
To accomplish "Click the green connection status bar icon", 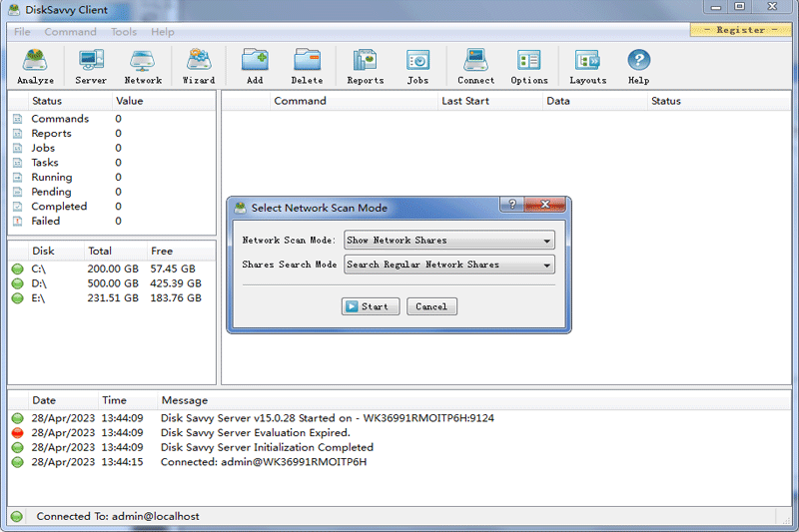I will 17,516.
